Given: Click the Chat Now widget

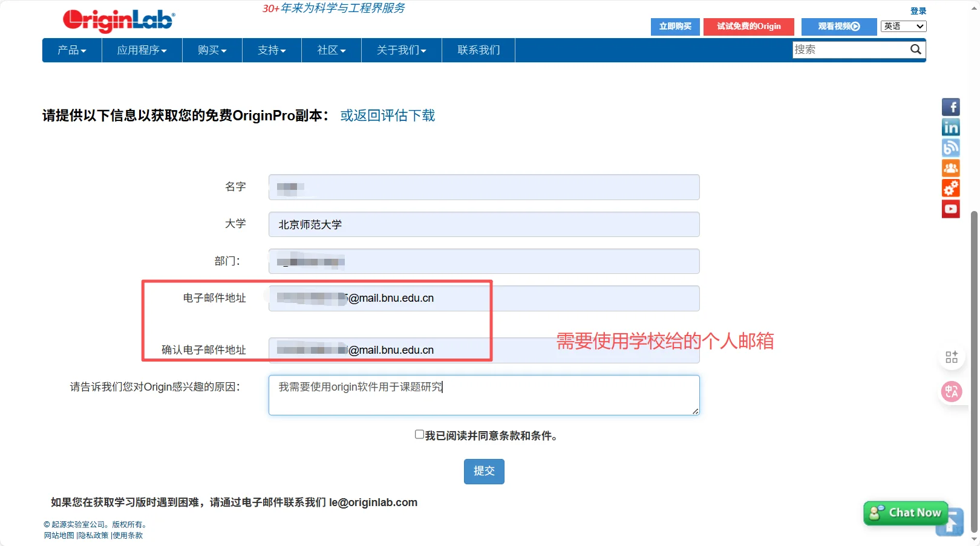Looking at the screenshot, I should [906, 513].
